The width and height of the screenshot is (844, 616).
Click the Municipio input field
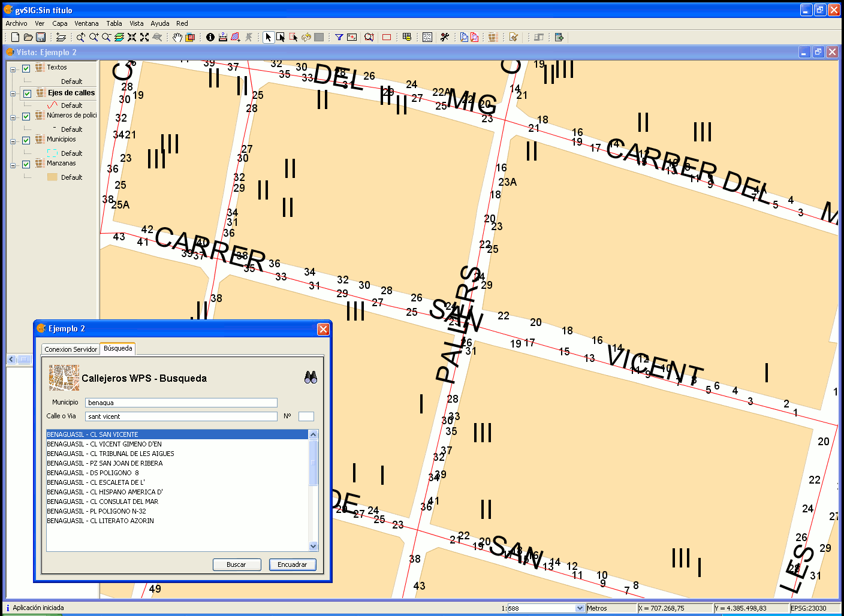coord(181,403)
